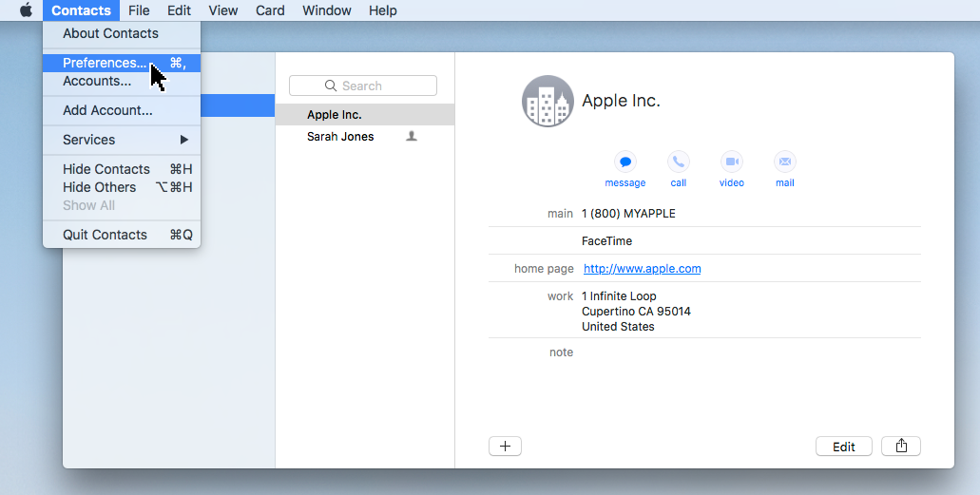Click the Search contacts field

(363, 86)
